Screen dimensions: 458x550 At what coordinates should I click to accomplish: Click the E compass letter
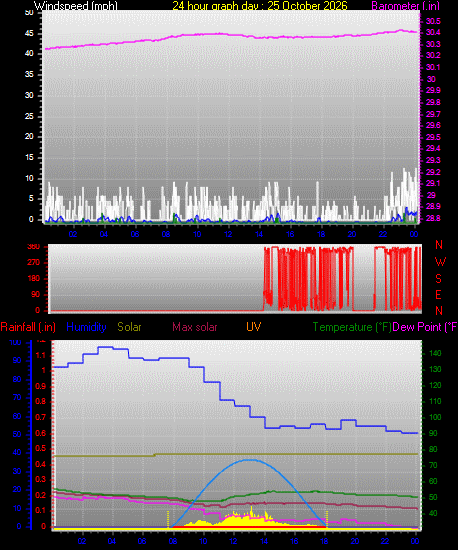click(438, 295)
